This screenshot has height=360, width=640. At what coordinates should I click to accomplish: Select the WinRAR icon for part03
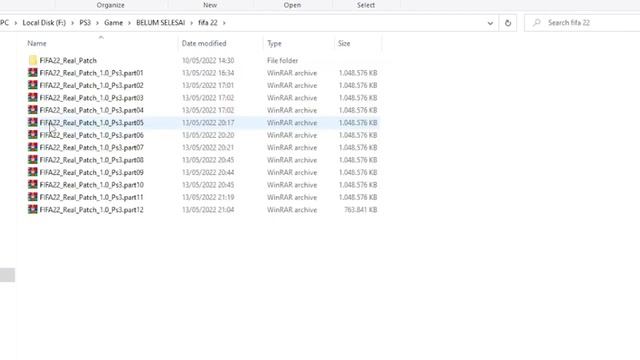33,98
